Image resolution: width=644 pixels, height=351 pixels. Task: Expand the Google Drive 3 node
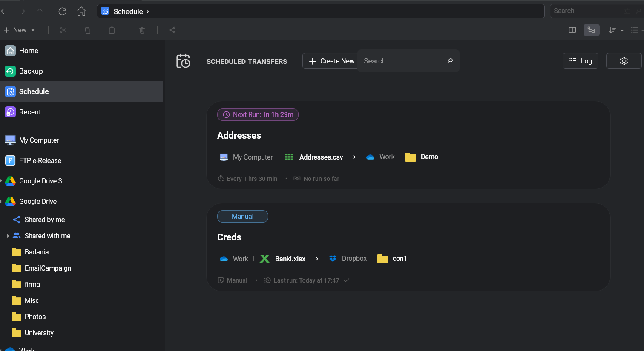[x=1, y=181]
